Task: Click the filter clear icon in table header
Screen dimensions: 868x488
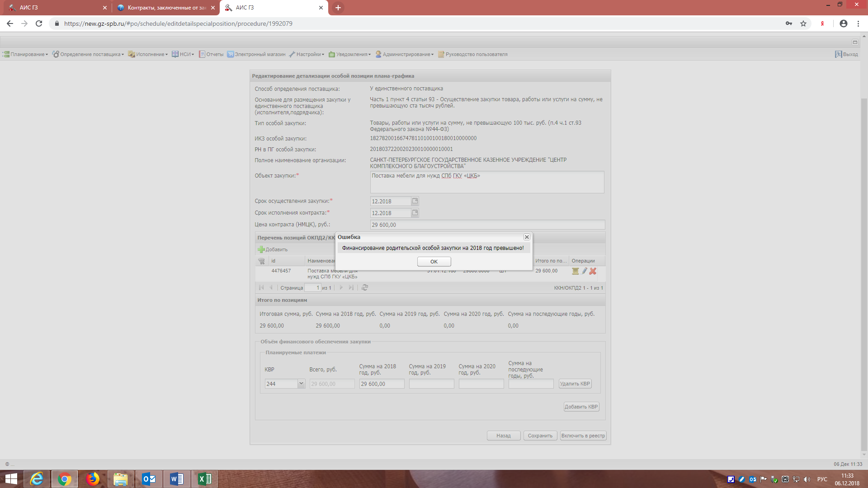Action: pyautogui.click(x=261, y=261)
